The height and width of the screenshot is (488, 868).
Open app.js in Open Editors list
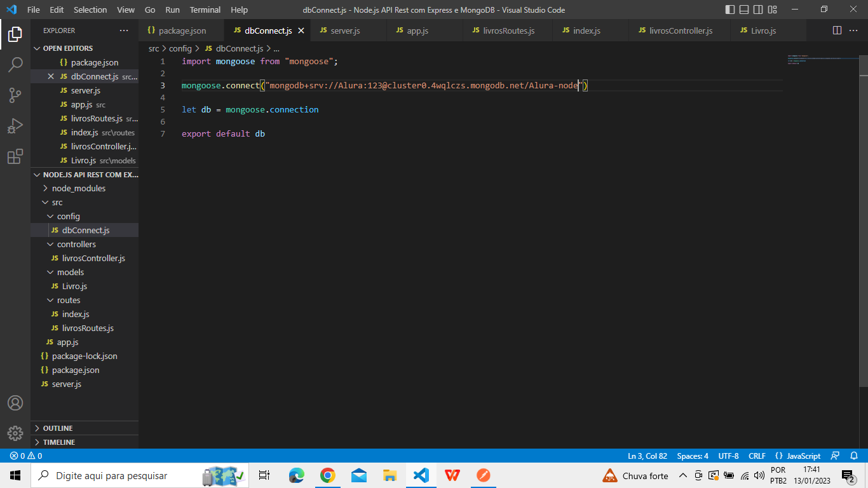click(85, 104)
